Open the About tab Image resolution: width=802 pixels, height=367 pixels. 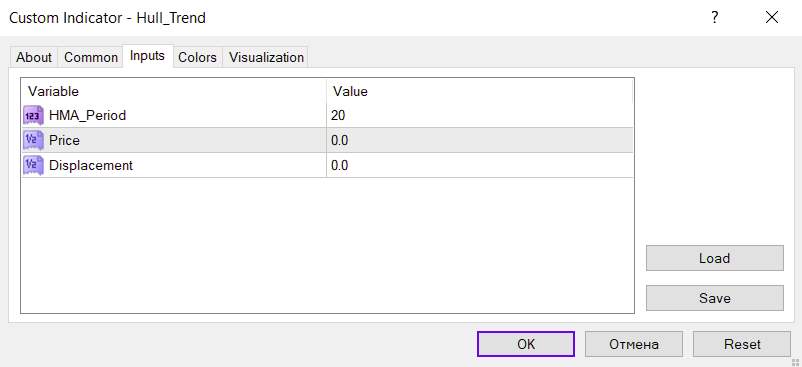pos(34,57)
